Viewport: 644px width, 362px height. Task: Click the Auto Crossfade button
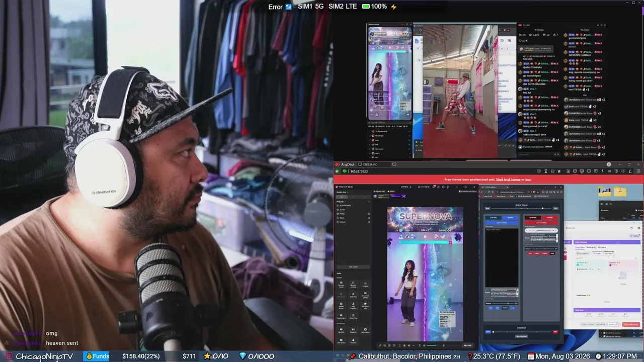(x=521, y=336)
